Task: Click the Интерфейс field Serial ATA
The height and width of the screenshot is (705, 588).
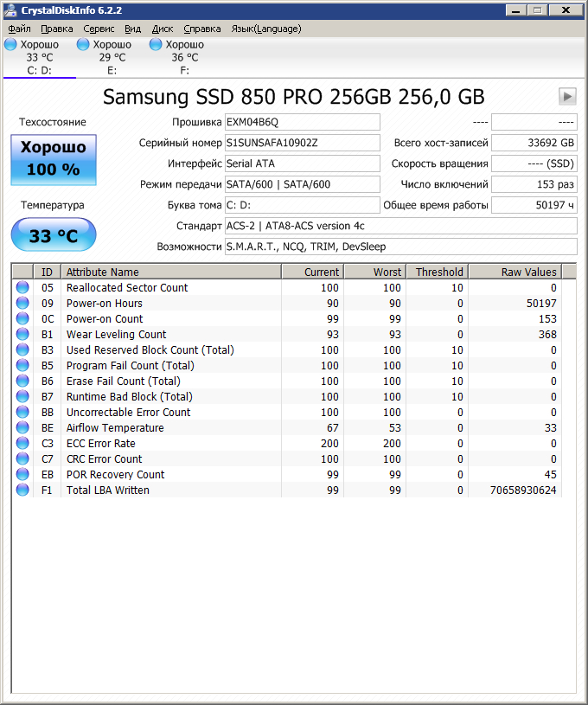Action: pyautogui.click(x=303, y=163)
